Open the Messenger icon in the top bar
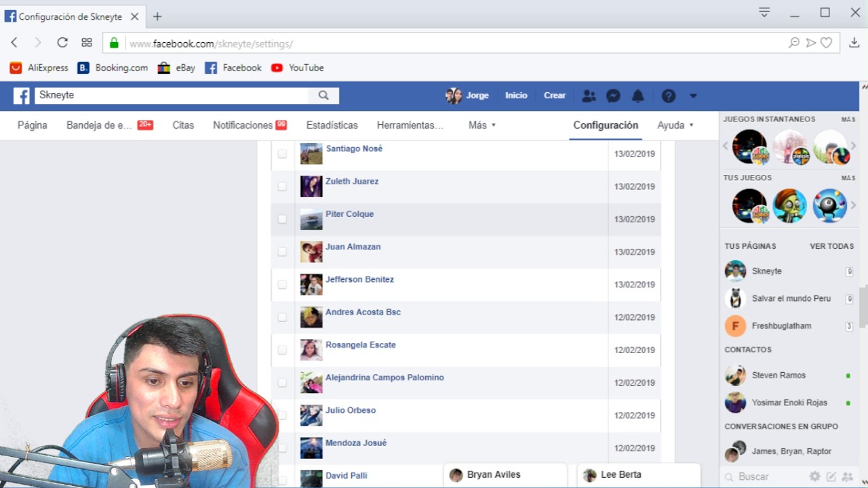Image resolution: width=868 pixels, height=488 pixels. [x=613, y=96]
